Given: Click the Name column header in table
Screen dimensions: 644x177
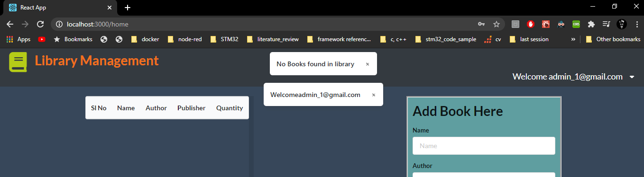Looking at the screenshot, I should coord(126,108).
